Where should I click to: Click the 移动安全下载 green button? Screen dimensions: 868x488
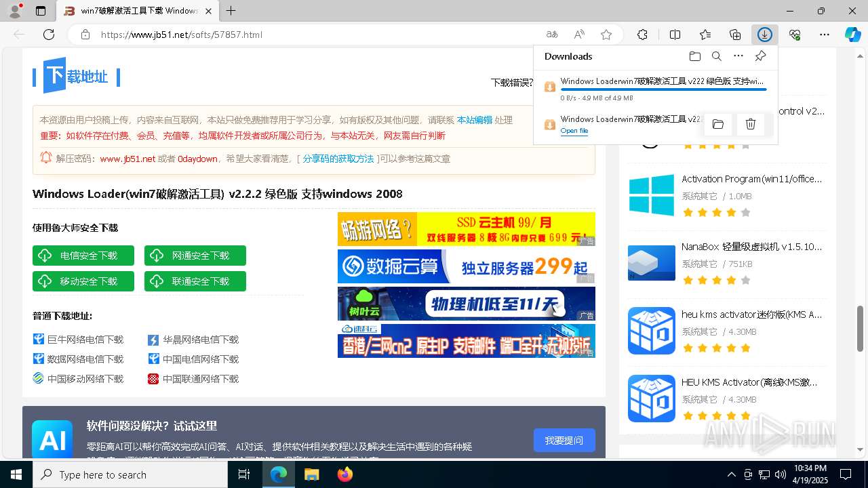pyautogui.click(x=83, y=281)
